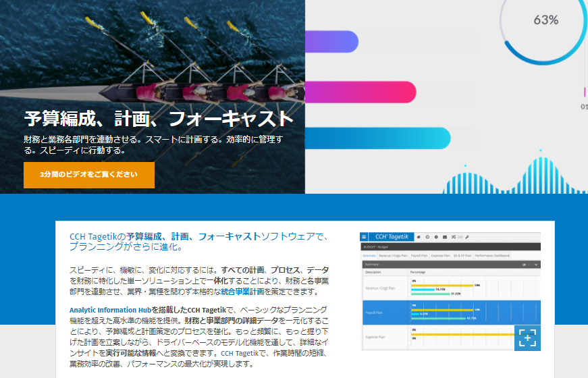Click the orange 3分間のビデオをご覧ください button
The height and width of the screenshot is (378, 588).
pos(89,175)
